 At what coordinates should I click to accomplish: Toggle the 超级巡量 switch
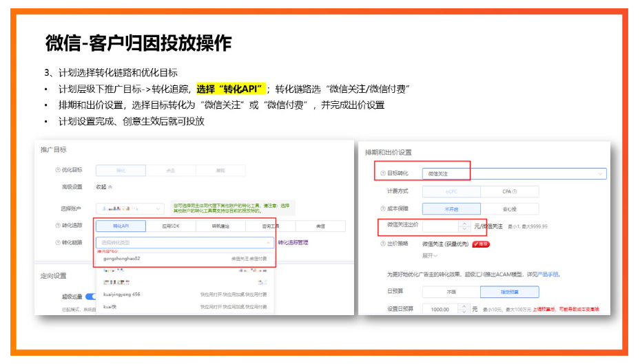click(x=91, y=297)
